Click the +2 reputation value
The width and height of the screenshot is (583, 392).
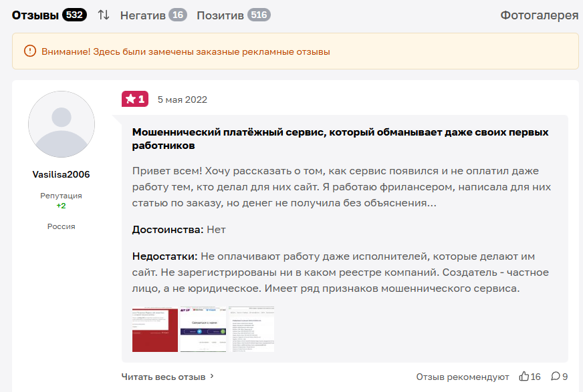click(x=61, y=206)
